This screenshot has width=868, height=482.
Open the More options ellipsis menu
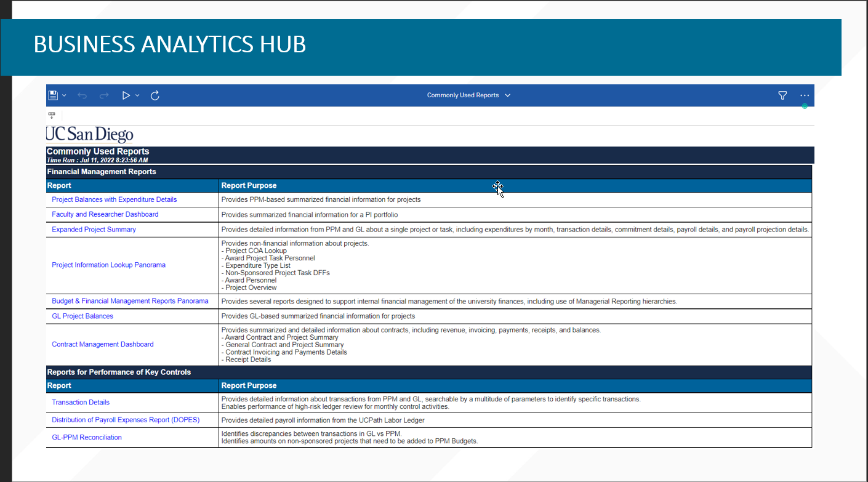[805, 95]
